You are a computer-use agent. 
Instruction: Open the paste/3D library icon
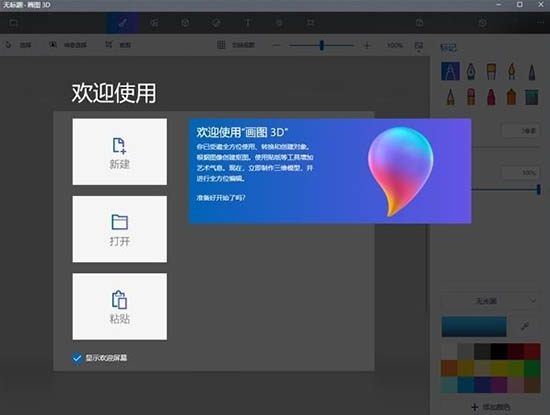click(x=420, y=23)
